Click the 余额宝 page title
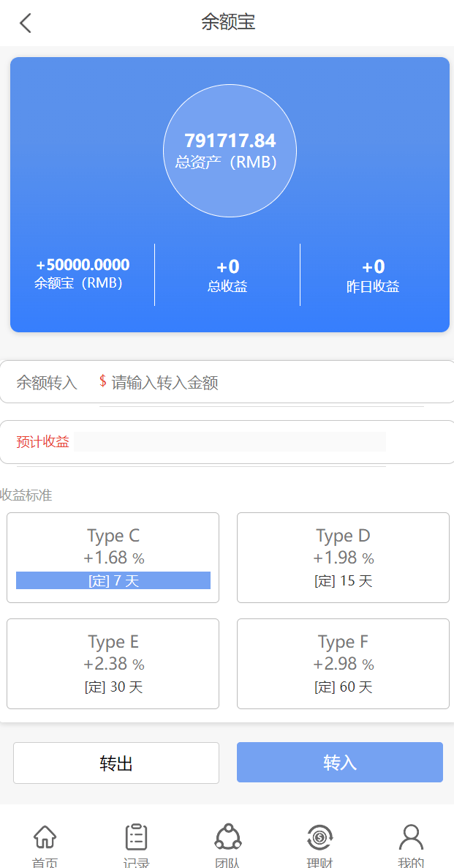This screenshot has height=868, width=454. [228, 22]
